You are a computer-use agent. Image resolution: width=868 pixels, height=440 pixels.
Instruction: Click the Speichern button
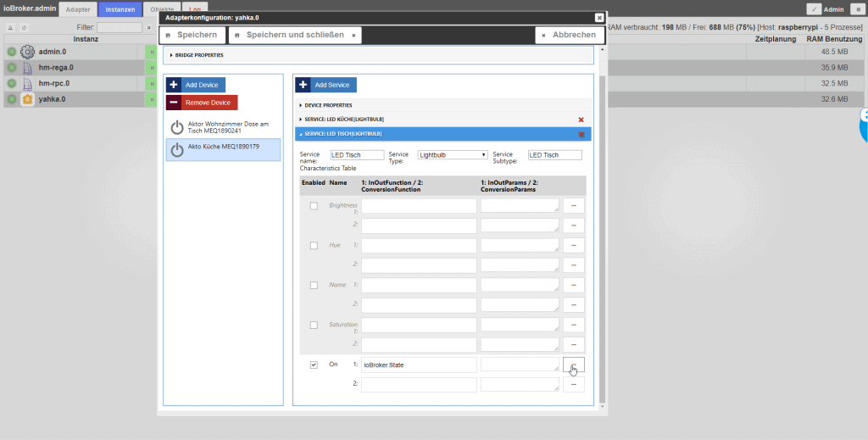tap(192, 35)
